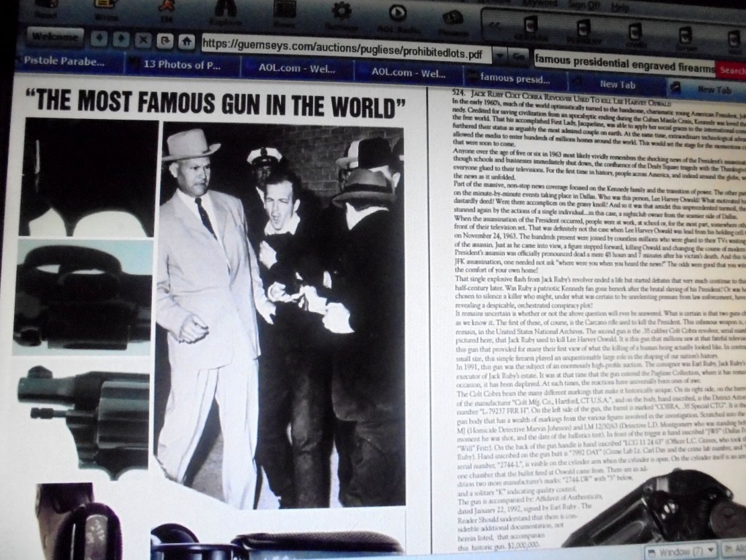Switch to the second 'AOL.com - Wel...' tab
746x560 pixels.
[408, 73]
